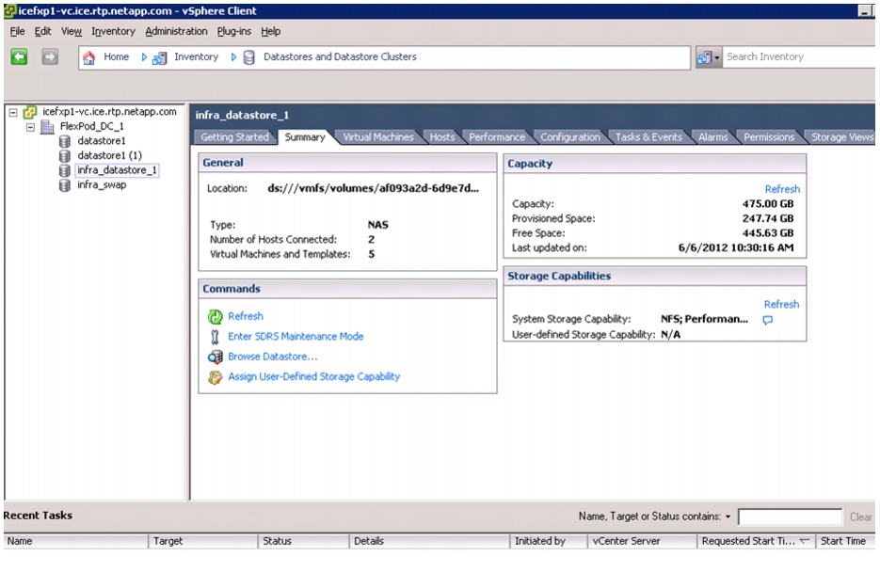Select the Summary tab

[305, 137]
